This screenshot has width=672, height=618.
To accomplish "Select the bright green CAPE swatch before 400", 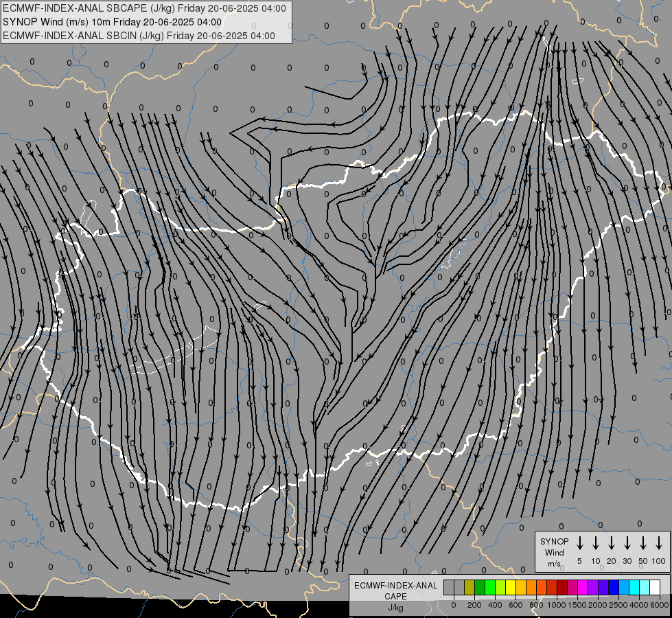I will pos(490,587).
